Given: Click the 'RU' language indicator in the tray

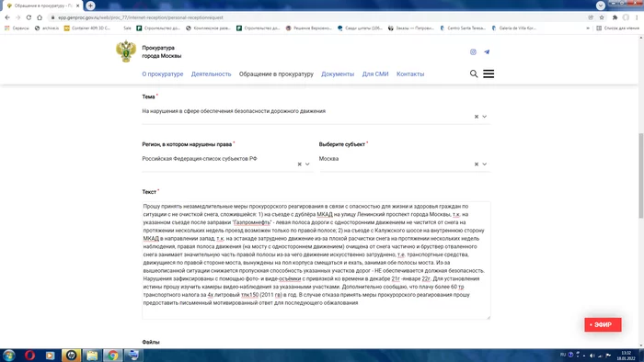Looking at the screenshot, I should coord(563,355).
